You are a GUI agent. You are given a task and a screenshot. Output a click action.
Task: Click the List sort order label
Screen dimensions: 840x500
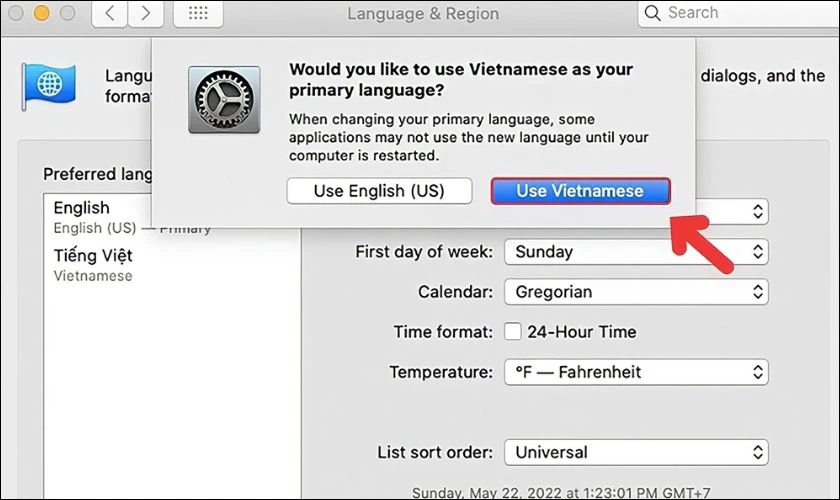434,452
